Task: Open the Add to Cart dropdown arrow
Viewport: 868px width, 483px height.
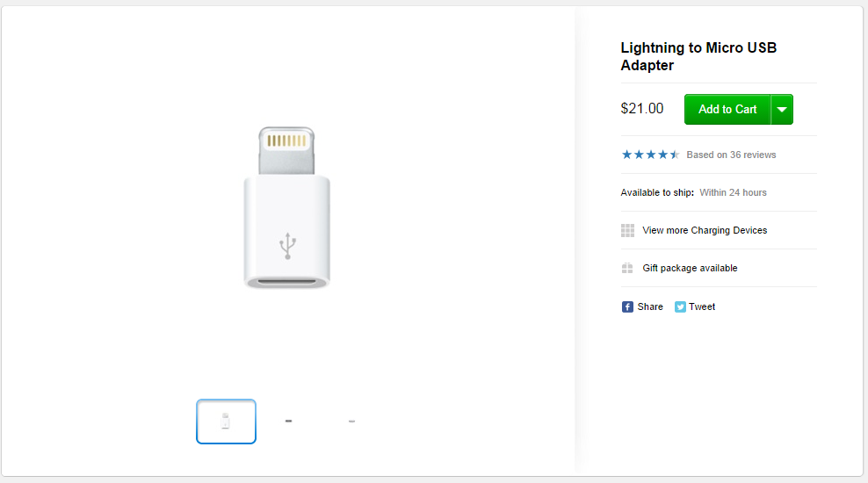Action: point(782,110)
